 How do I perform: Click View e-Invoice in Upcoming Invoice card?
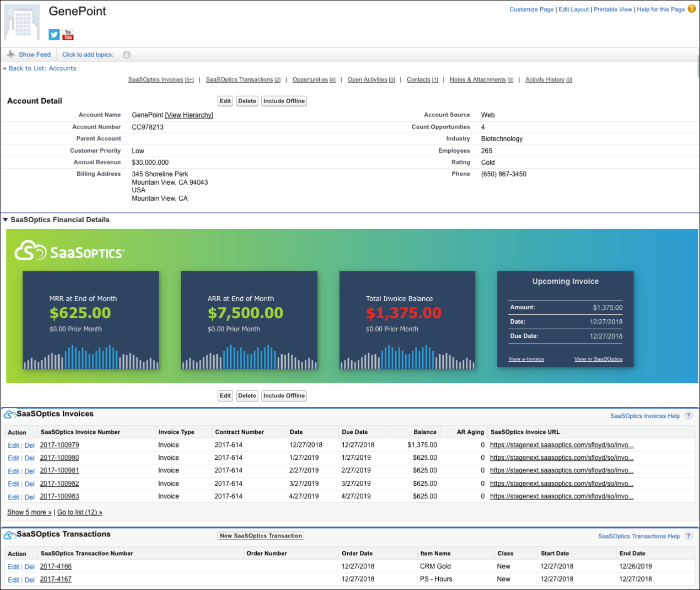(x=526, y=359)
